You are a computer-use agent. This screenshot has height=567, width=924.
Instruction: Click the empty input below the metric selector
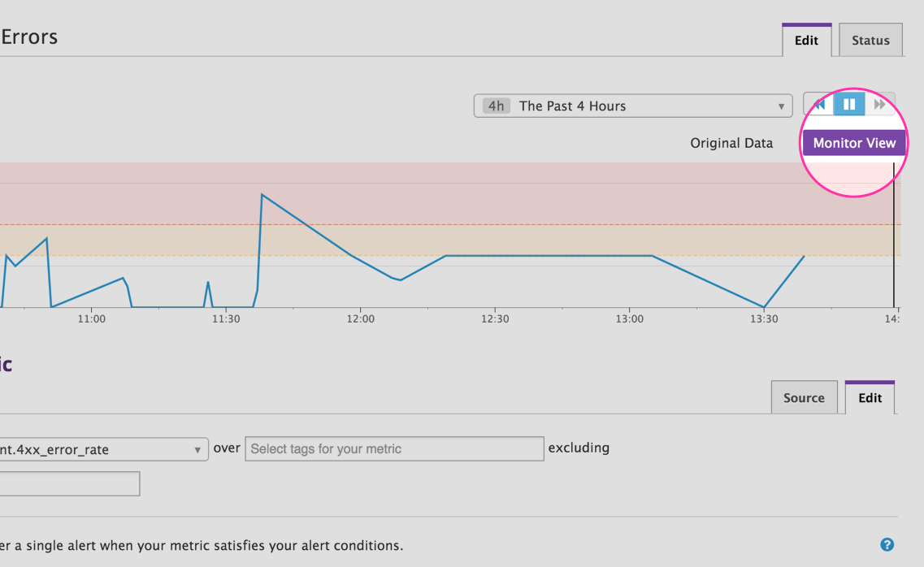pyautogui.click(x=69, y=483)
